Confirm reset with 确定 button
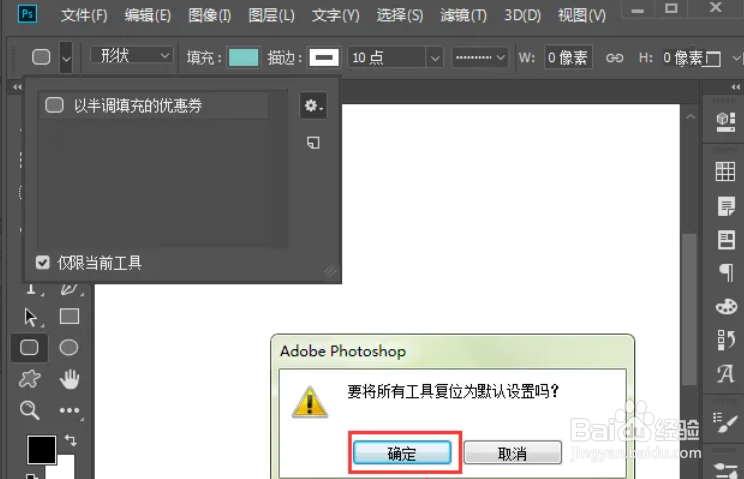Image resolution: width=744 pixels, height=479 pixels. (402, 453)
